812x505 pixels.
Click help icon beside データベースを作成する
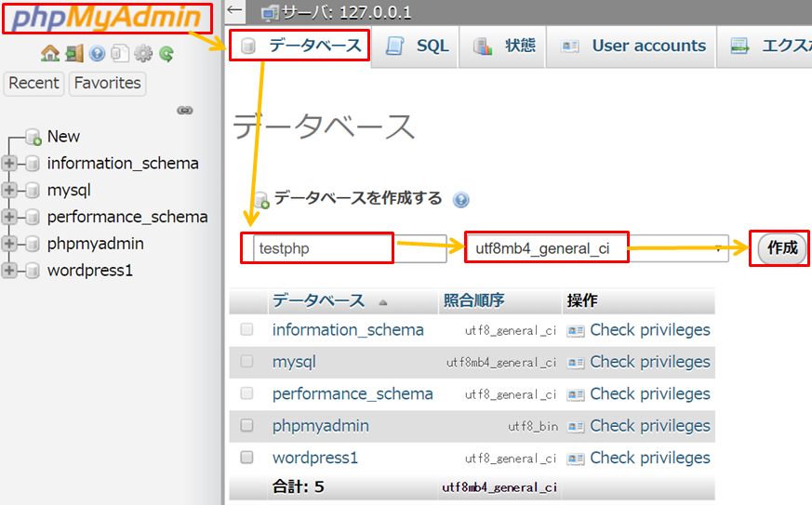(x=460, y=199)
